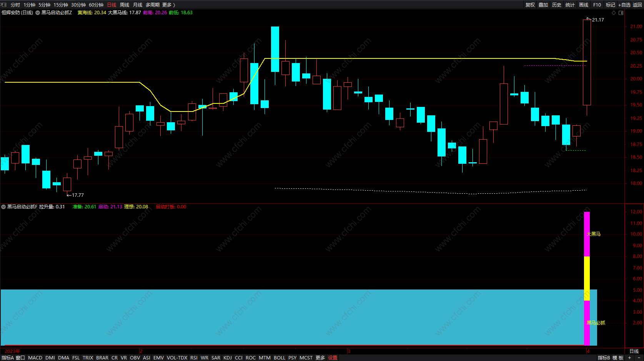Switch sub-chart to KDJ indicator
Image resolution: width=644 pixels, height=361 pixels.
228,358
